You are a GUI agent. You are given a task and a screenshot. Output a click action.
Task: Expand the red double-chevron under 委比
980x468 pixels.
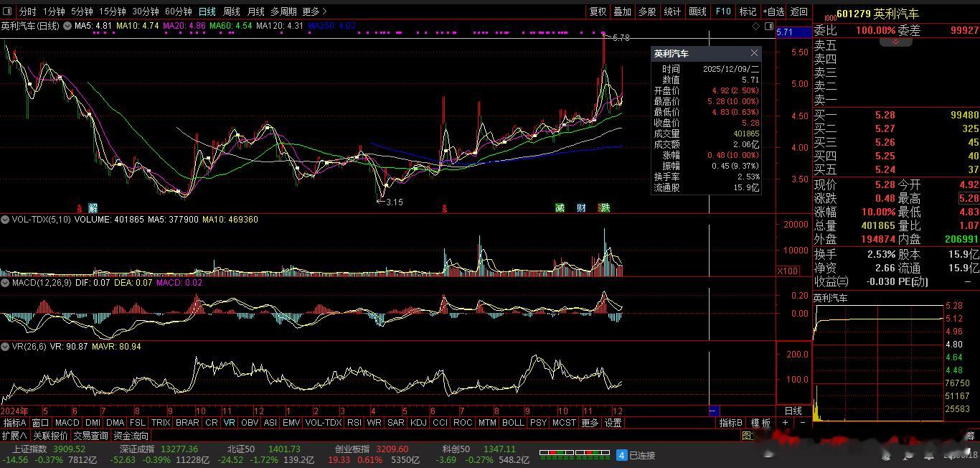click(895, 42)
